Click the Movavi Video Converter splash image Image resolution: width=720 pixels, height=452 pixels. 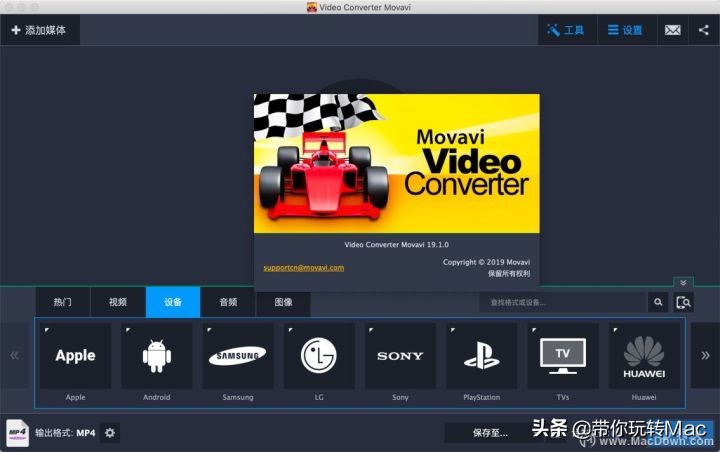397,164
